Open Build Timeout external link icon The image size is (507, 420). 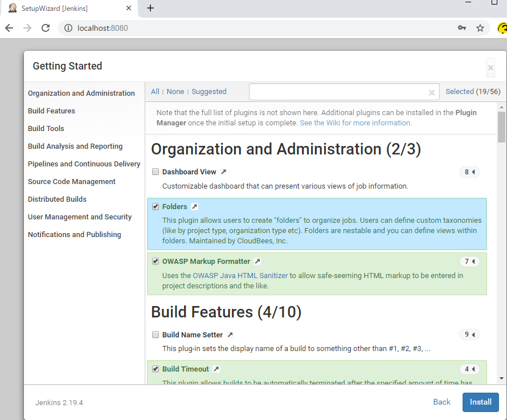[216, 369]
